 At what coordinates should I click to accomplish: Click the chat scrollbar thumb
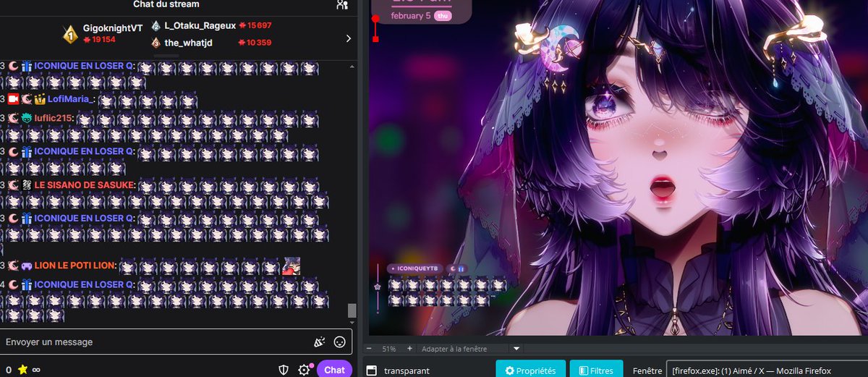[x=352, y=310]
